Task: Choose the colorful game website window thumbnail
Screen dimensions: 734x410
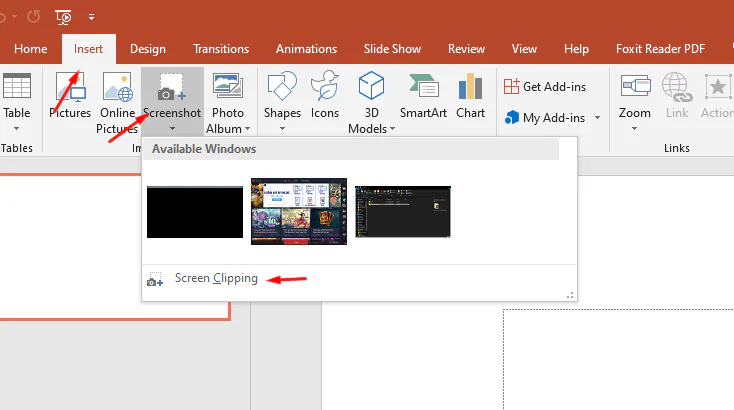Action: [299, 211]
